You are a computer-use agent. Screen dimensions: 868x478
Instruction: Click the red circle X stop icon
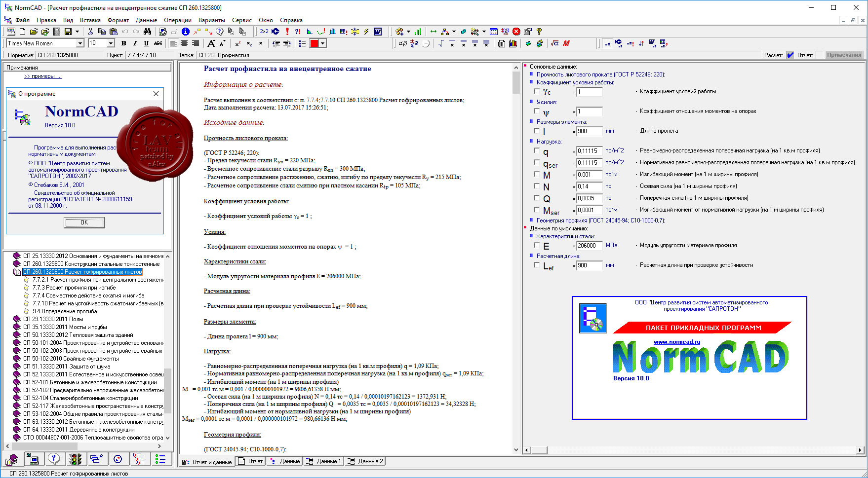coord(516,32)
